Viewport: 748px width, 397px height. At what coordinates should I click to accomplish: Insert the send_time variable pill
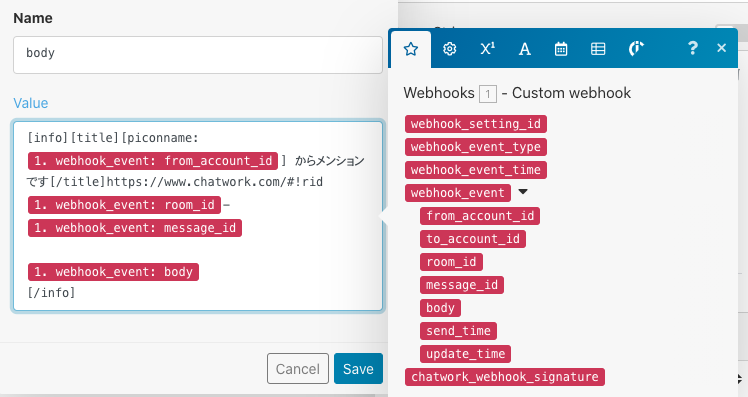tap(458, 331)
